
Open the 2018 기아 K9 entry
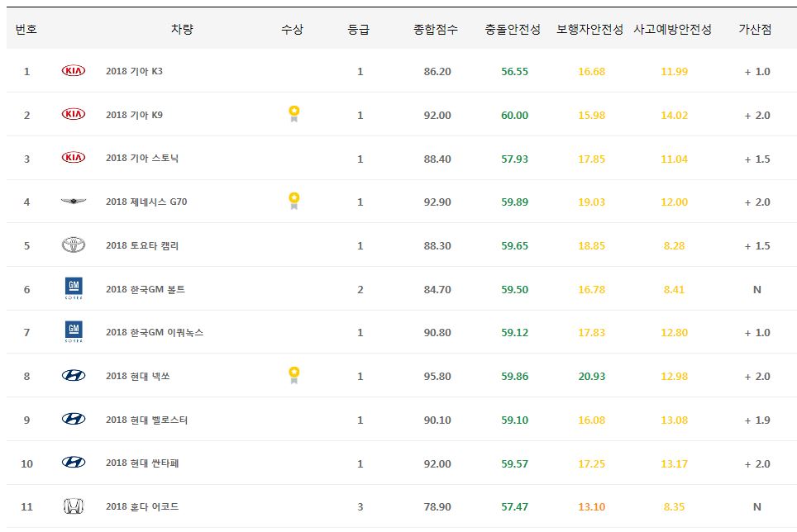134,115
